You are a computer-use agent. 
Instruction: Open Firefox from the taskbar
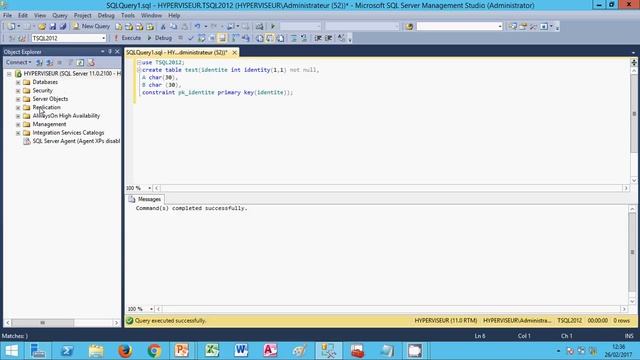click(125, 351)
